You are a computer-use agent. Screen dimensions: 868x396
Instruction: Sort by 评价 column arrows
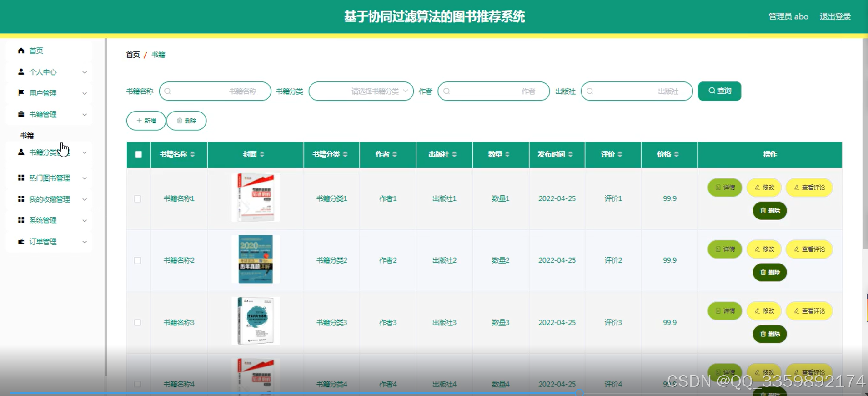pos(620,154)
